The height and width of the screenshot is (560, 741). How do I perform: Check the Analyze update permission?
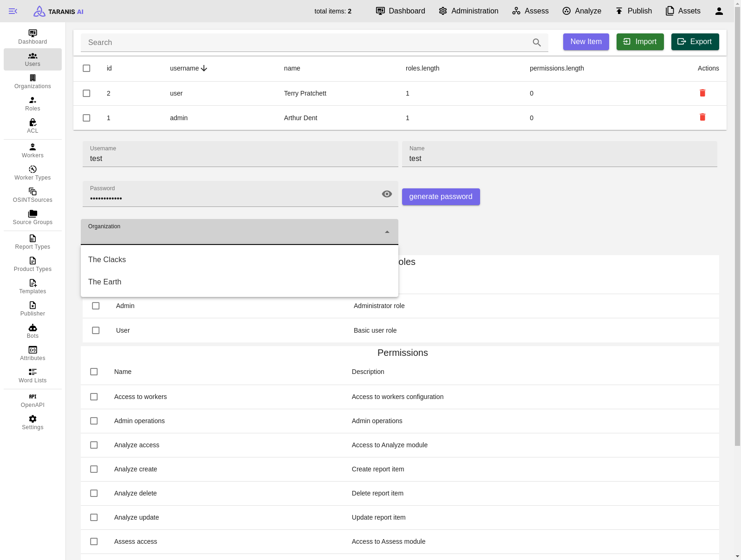pos(94,517)
